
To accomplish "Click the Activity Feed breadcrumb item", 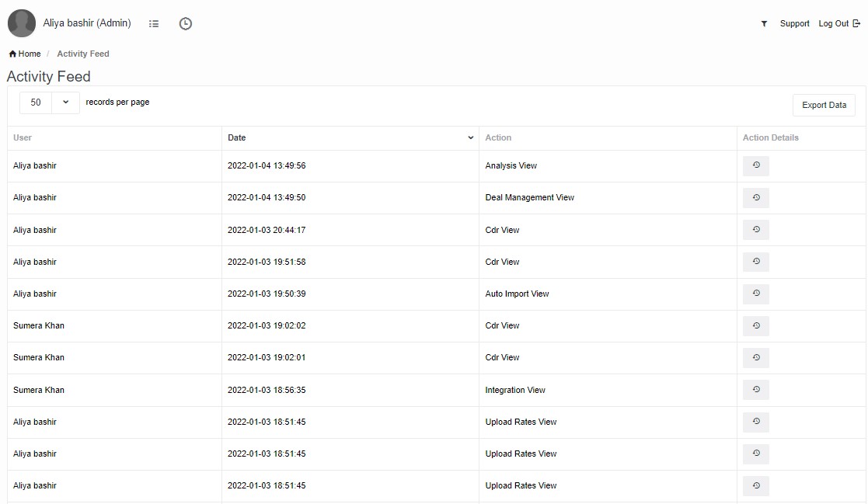I will point(83,54).
